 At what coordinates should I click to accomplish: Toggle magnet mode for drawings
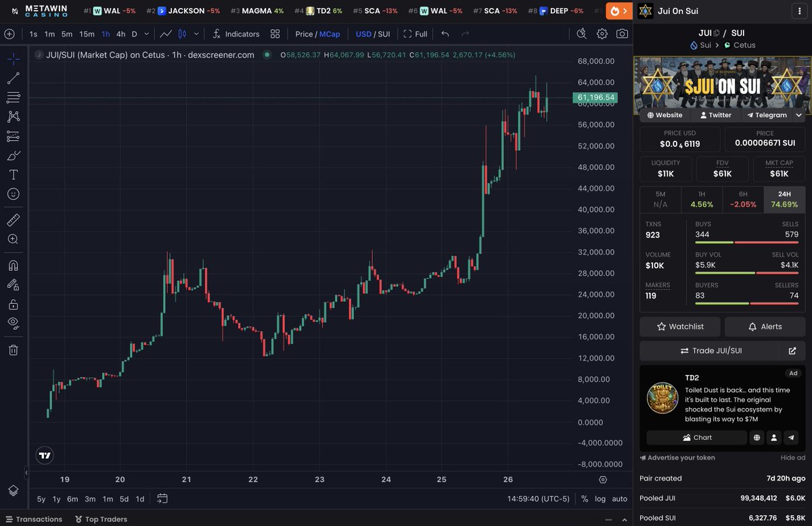click(13, 265)
